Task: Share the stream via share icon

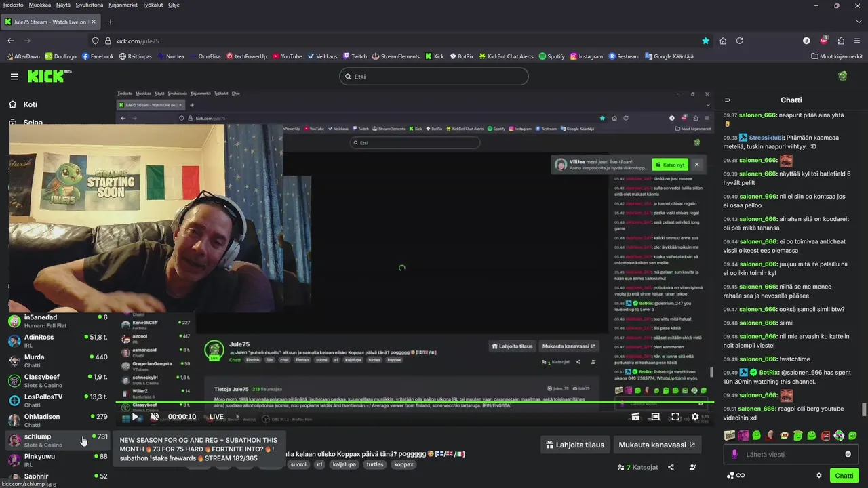Action: pyautogui.click(x=671, y=467)
